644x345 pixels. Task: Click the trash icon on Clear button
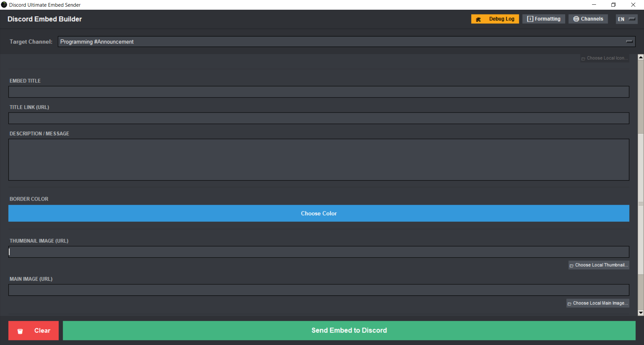(x=20, y=331)
